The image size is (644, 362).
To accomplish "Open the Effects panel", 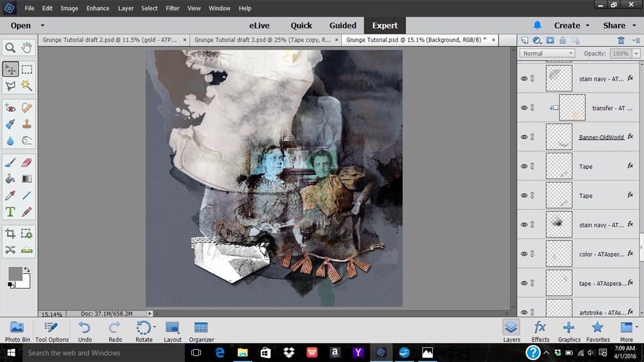I will (540, 332).
